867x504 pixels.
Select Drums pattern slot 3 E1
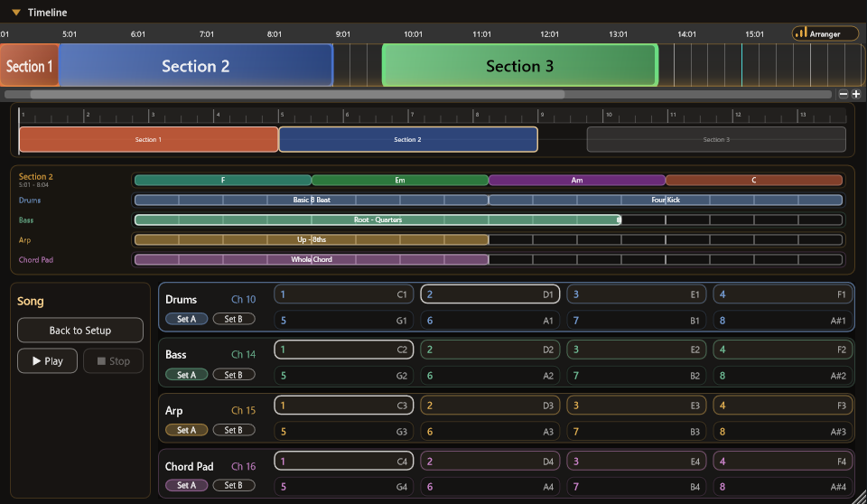pos(637,294)
